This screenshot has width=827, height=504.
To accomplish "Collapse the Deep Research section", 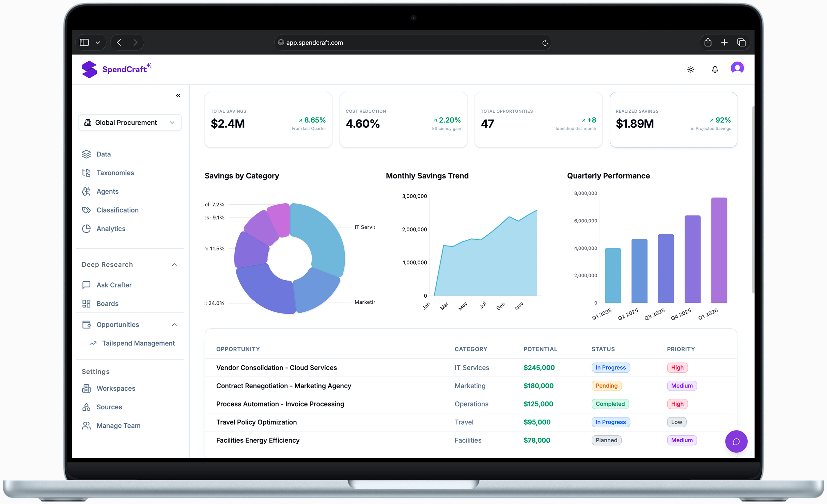I will (x=174, y=264).
